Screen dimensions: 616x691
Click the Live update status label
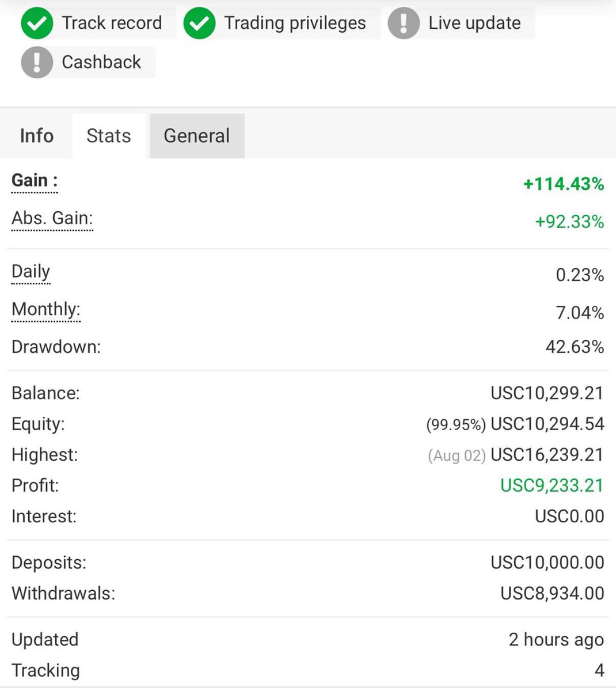coord(474,23)
